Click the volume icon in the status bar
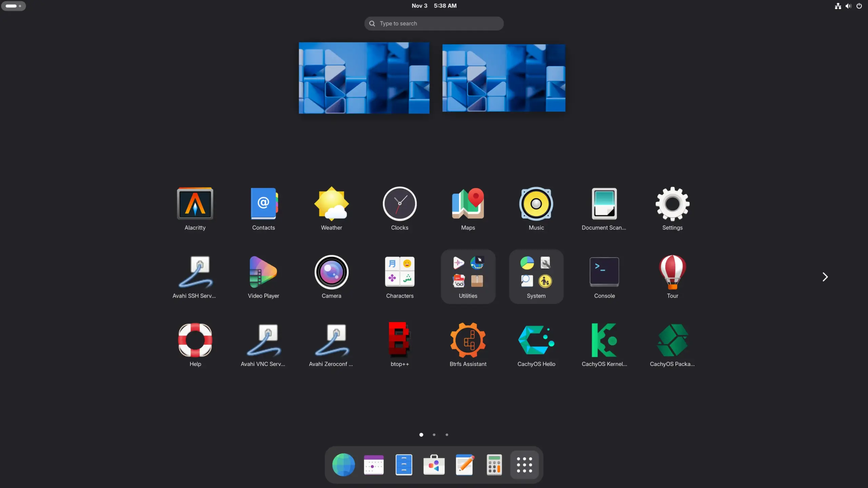 848,6
